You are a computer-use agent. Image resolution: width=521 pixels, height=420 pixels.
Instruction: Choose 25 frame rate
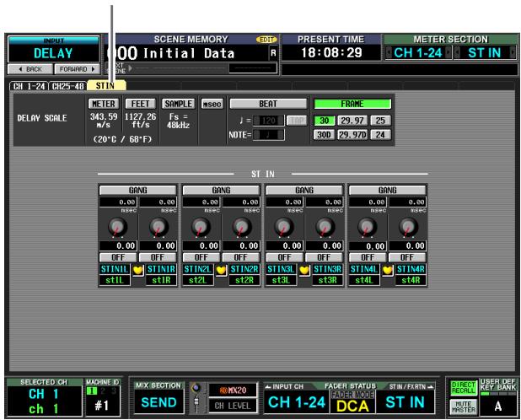point(380,121)
